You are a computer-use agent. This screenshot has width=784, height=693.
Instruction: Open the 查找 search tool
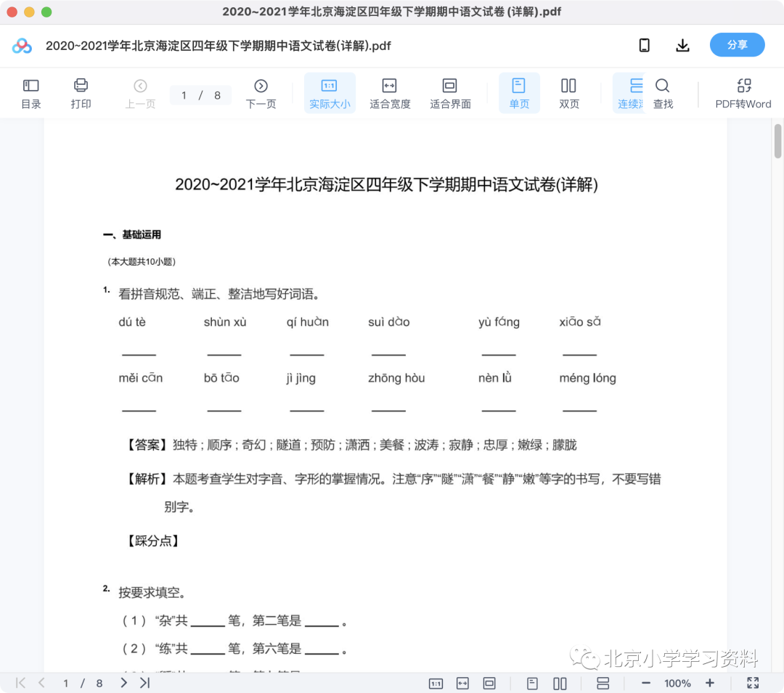click(x=663, y=94)
